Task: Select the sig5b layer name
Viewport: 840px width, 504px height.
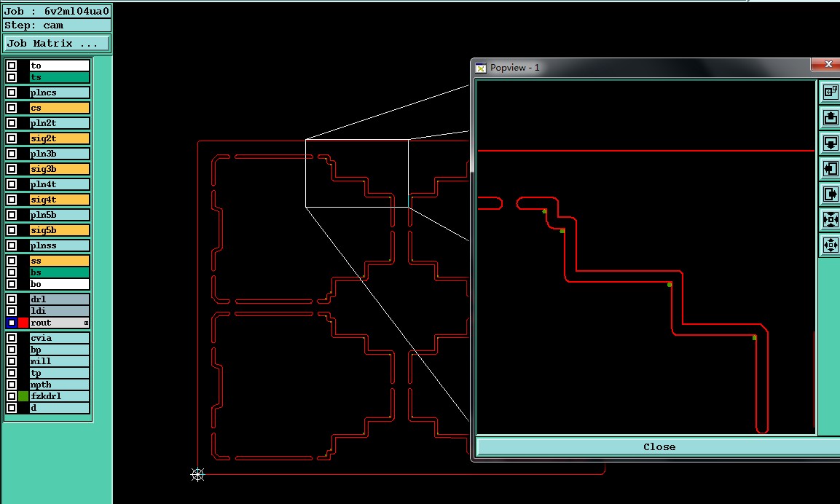Action: click(60, 230)
